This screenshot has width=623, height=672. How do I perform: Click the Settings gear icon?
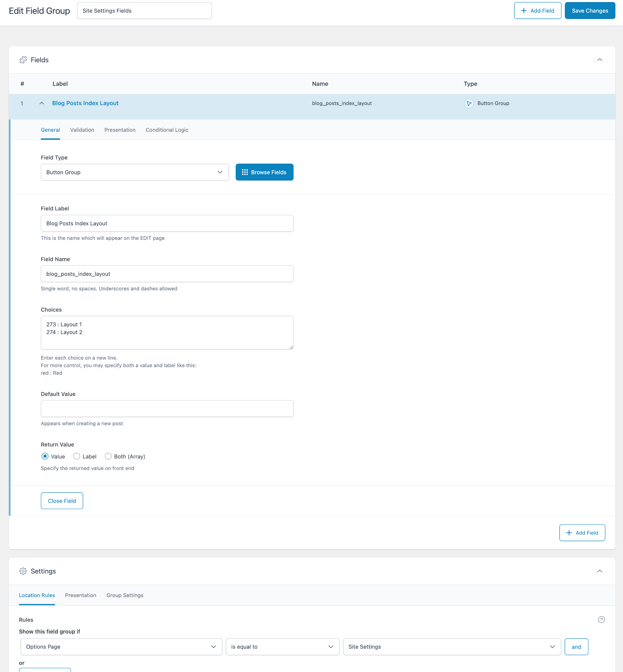click(23, 571)
